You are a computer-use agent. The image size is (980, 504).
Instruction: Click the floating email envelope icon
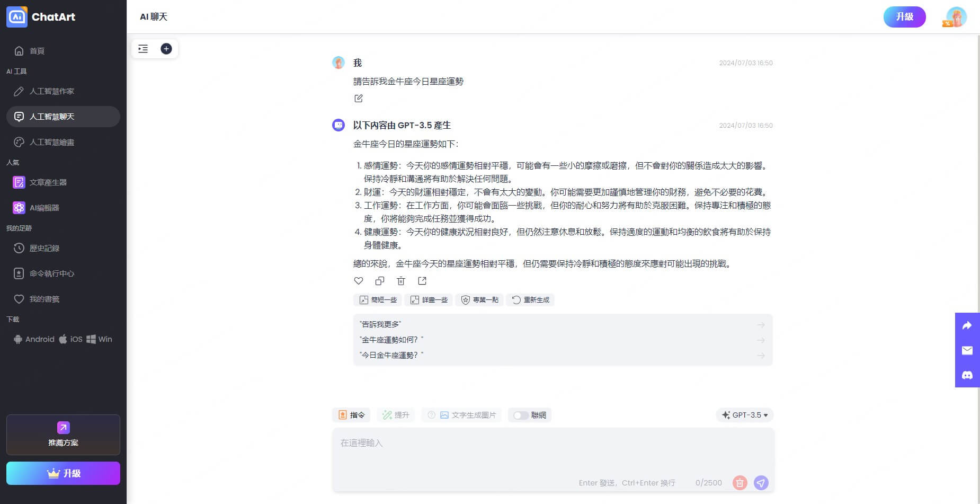pos(967,350)
